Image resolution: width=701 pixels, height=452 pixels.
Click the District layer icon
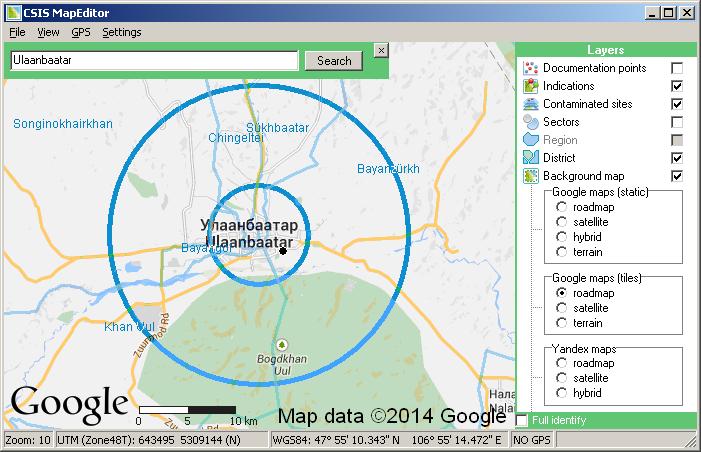531,157
